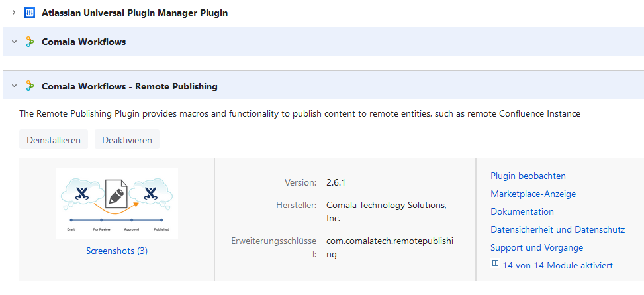Click the Remote Publishing workflow screenshot thumbnail
644x295 pixels.
coord(116,204)
